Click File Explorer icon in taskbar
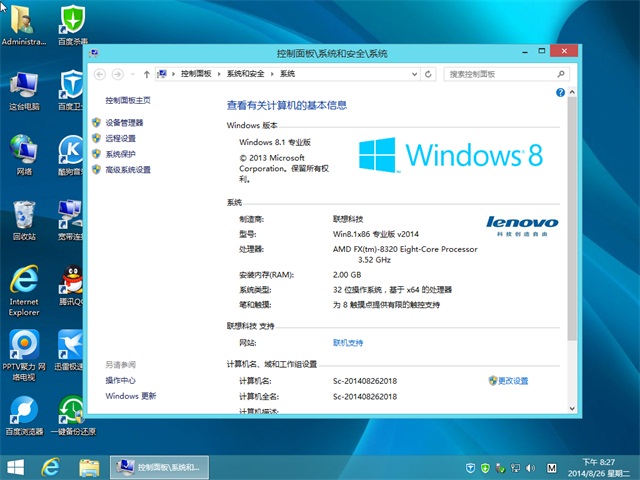Image resolution: width=640 pixels, height=480 pixels. [89, 467]
